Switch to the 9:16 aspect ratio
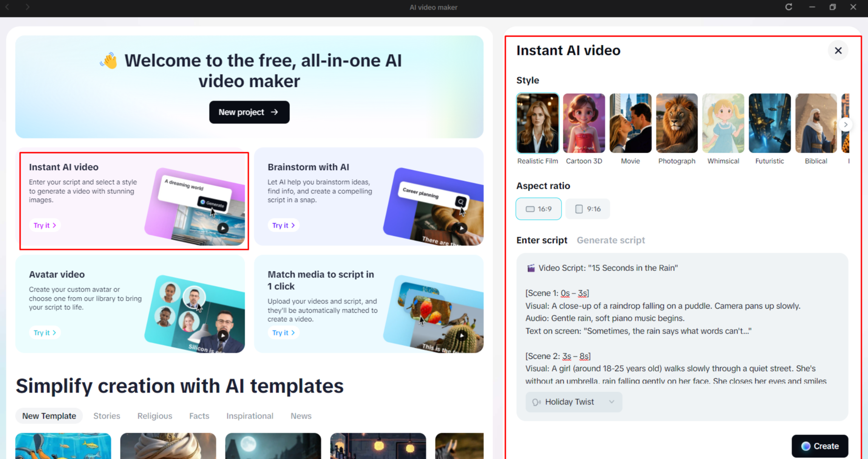The image size is (868, 459). (x=587, y=209)
